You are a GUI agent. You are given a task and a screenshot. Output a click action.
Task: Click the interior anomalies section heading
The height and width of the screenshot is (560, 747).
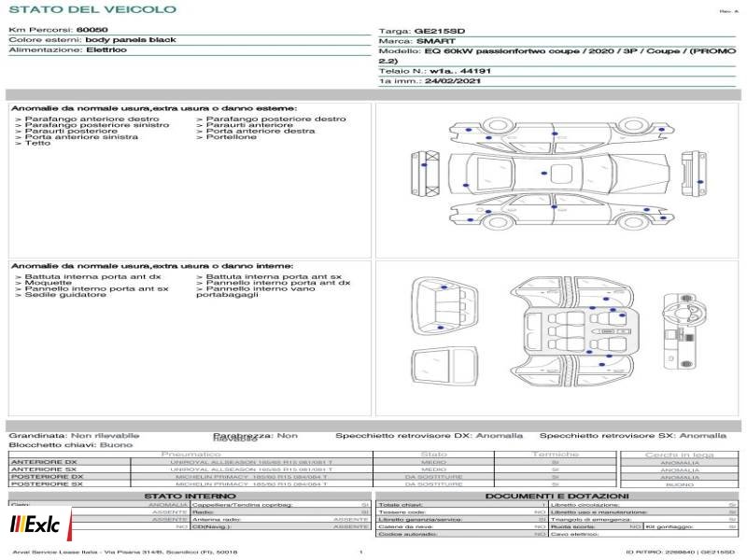tap(152, 266)
